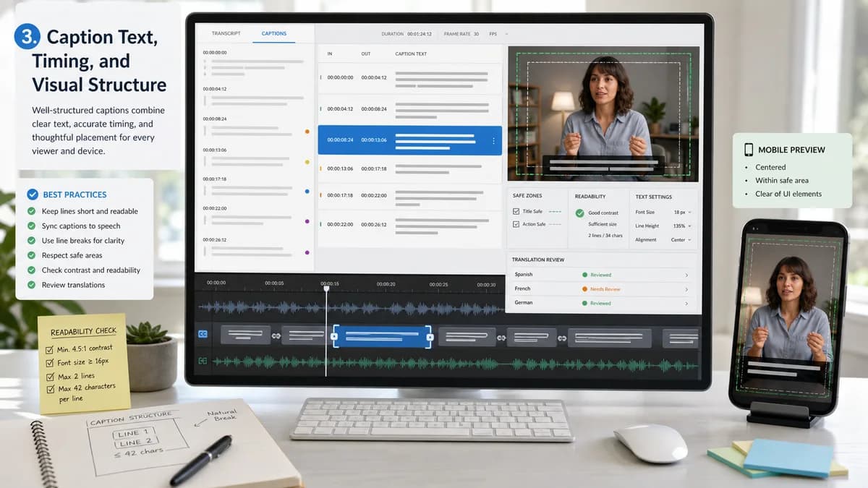This screenshot has width=868, height=488.
Task: Select the Captions tab
Action: point(274,34)
